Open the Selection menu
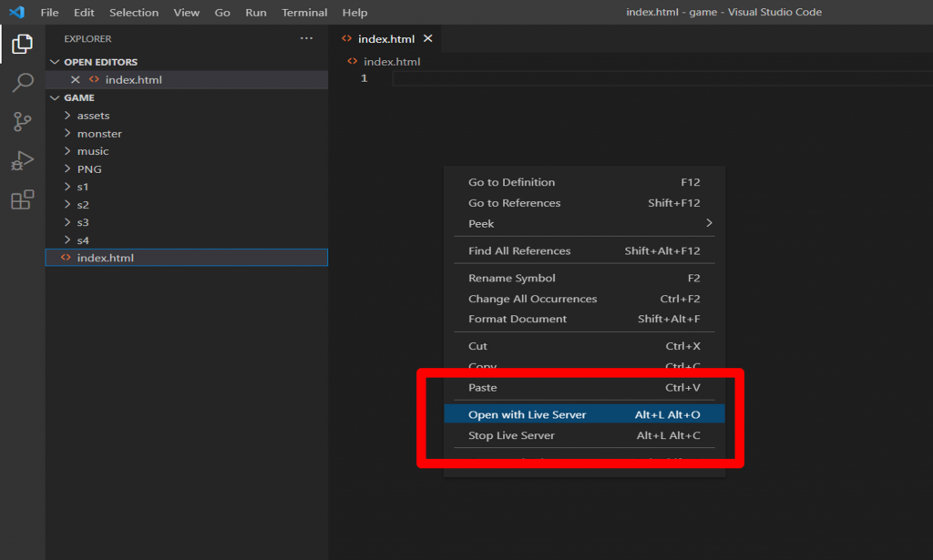Screen dimensions: 933x560 134,13
